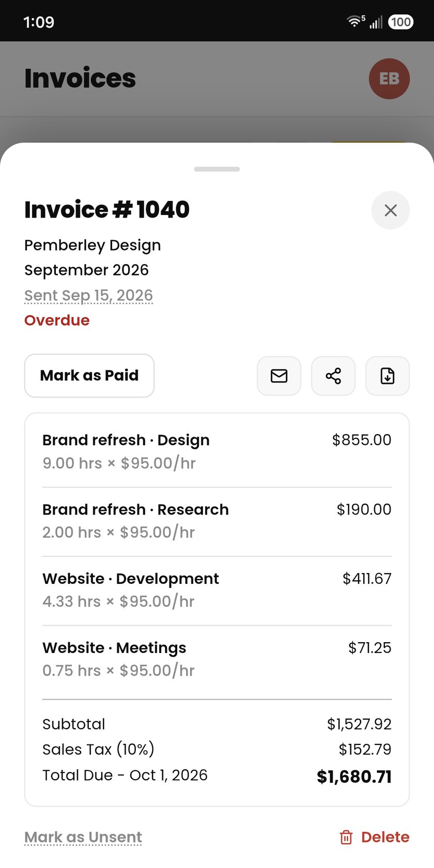434x868 pixels.
Task: Click the Delete text label
Action: (385, 837)
